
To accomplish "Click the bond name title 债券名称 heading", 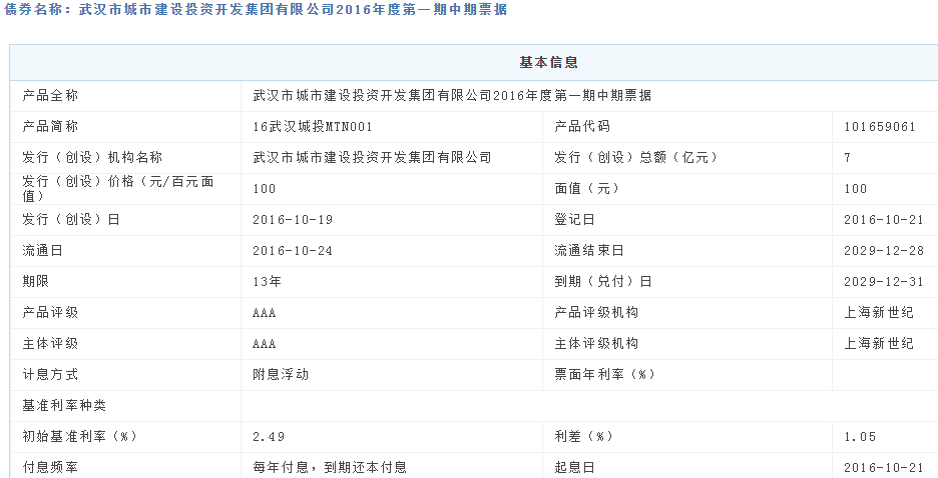I will coord(255,10).
